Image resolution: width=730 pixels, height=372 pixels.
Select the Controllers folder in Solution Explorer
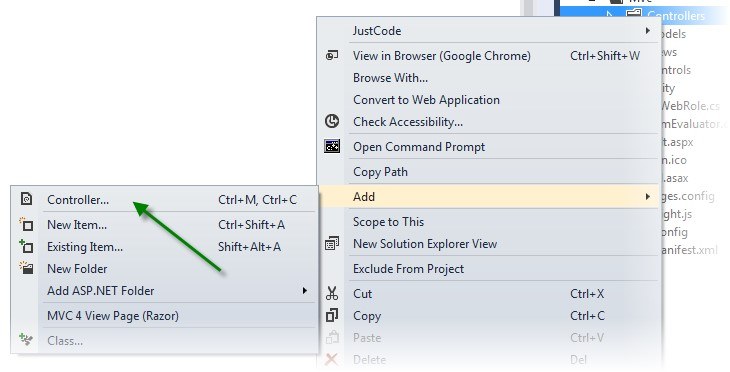676,15
